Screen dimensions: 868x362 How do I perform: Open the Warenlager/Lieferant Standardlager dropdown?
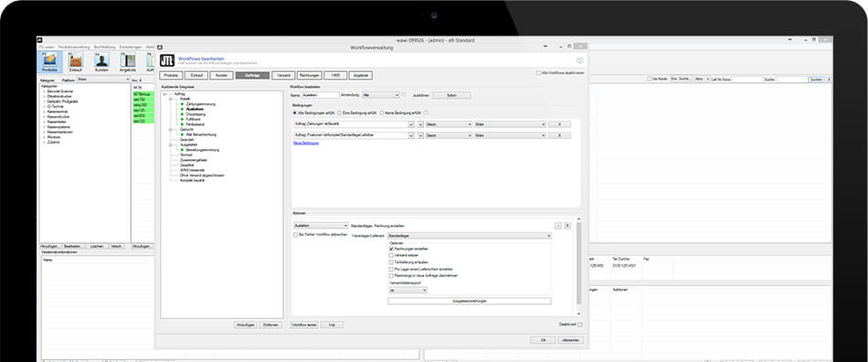click(470, 236)
